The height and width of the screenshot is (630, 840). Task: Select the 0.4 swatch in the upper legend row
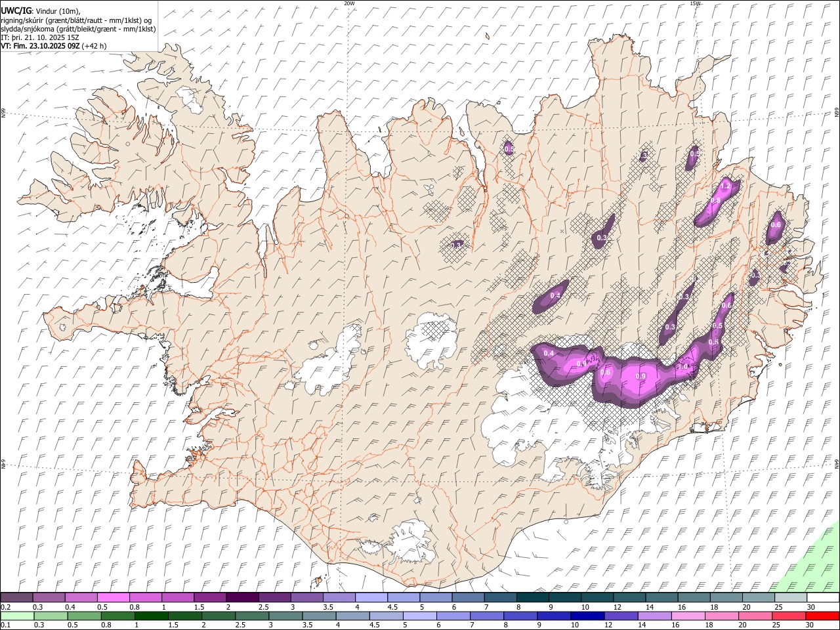click(81, 598)
